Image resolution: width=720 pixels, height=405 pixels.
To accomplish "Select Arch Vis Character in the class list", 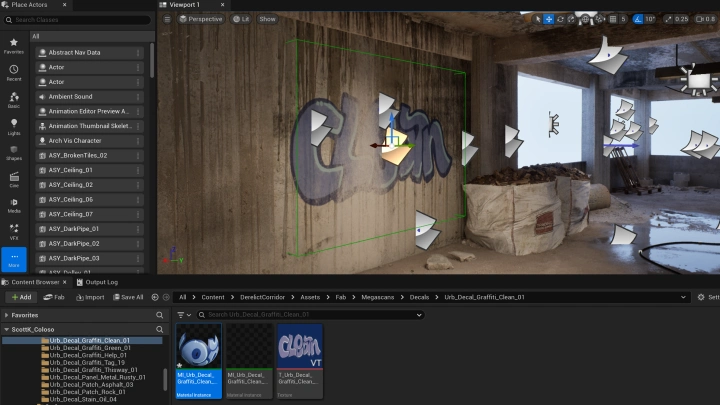I will 90,141.
